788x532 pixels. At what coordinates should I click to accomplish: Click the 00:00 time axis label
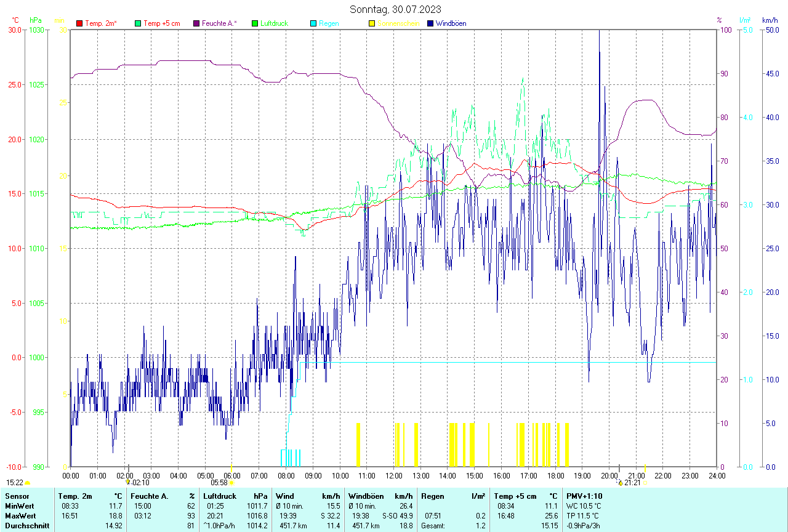[x=71, y=475]
